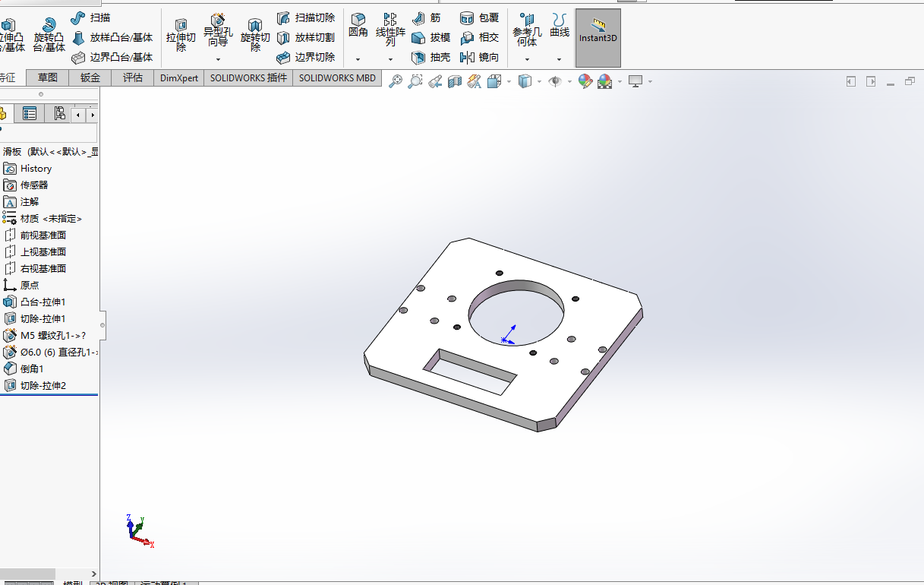Open dropdown under 异型孔向导

tap(218, 59)
